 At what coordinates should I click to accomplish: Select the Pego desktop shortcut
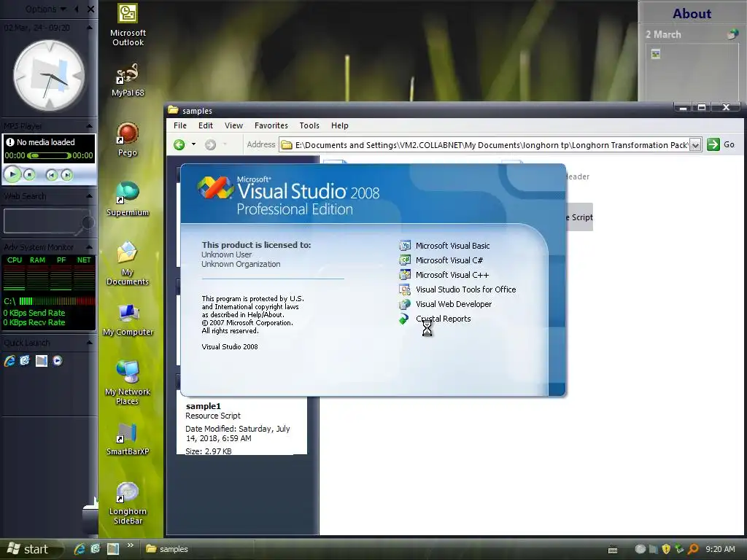click(128, 139)
